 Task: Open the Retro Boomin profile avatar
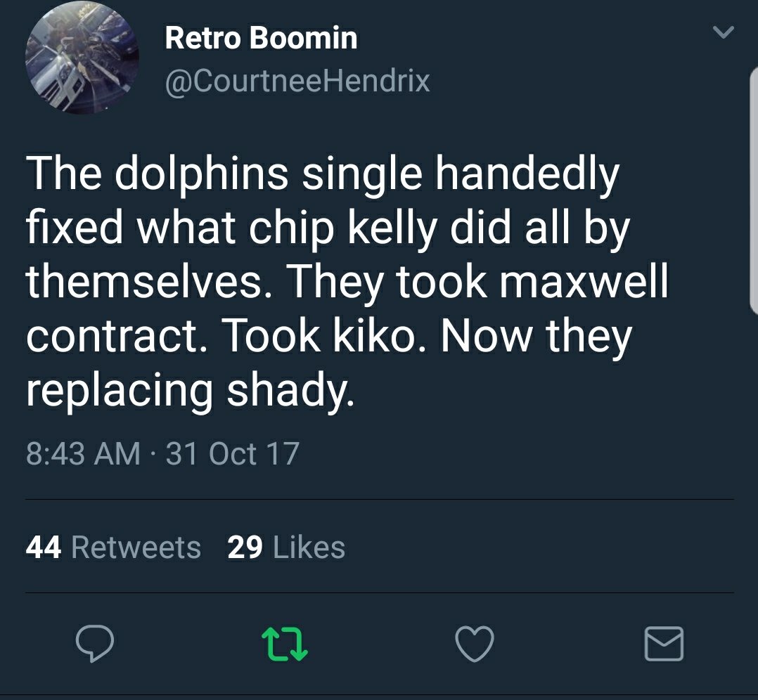click(82, 58)
